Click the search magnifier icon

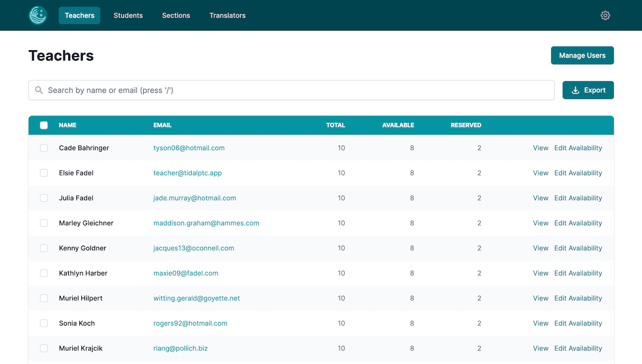pyautogui.click(x=39, y=90)
